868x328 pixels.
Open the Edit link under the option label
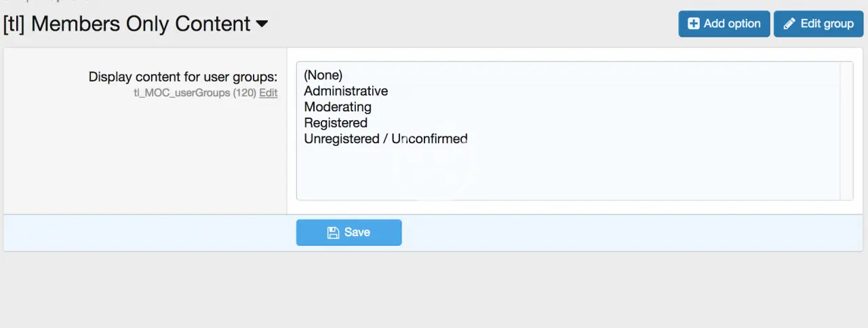click(268, 93)
